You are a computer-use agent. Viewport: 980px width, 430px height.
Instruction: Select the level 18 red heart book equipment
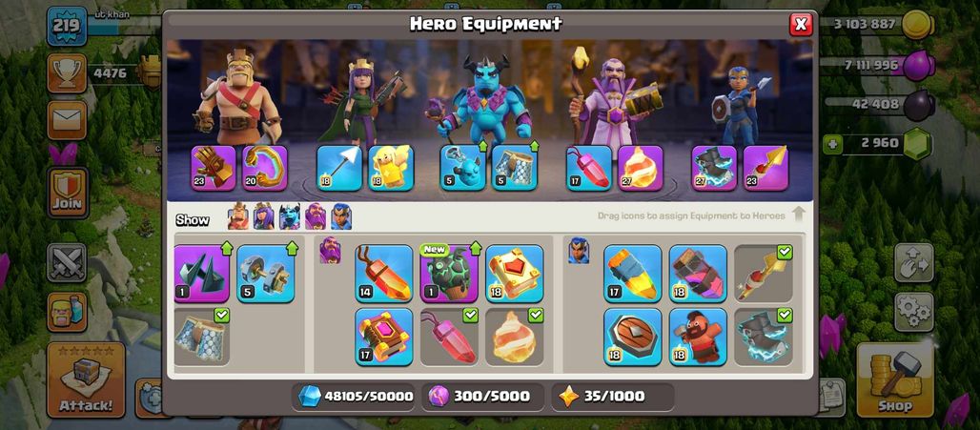pyautogui.click(x=515, y=273)
